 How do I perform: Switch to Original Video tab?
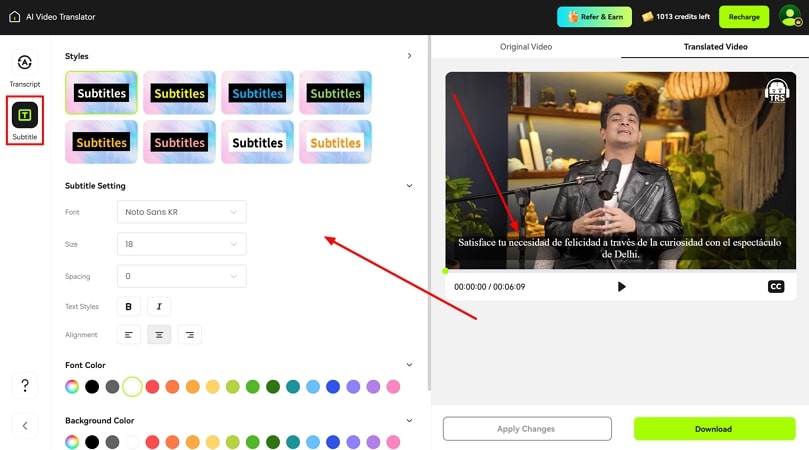525,47
